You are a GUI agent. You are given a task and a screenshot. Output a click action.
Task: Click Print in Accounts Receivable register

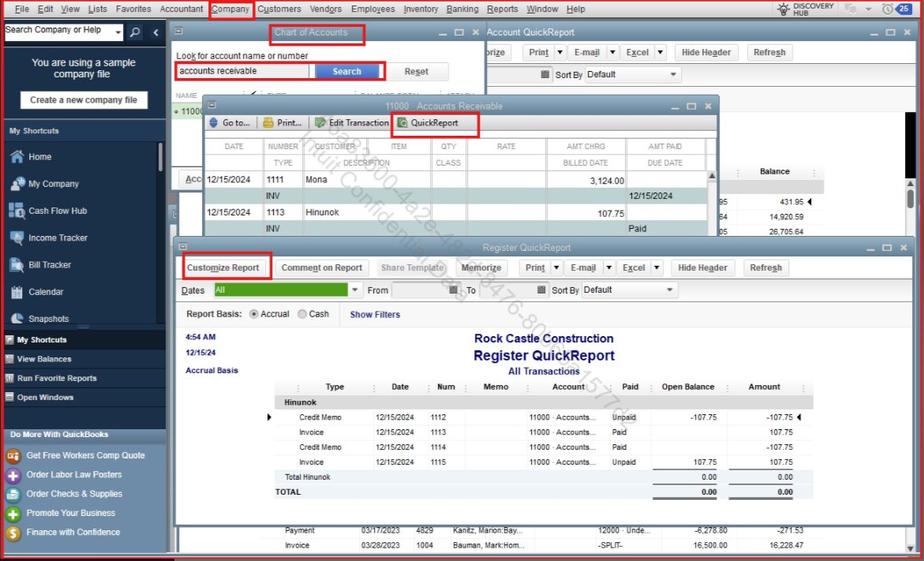(282, 122)
